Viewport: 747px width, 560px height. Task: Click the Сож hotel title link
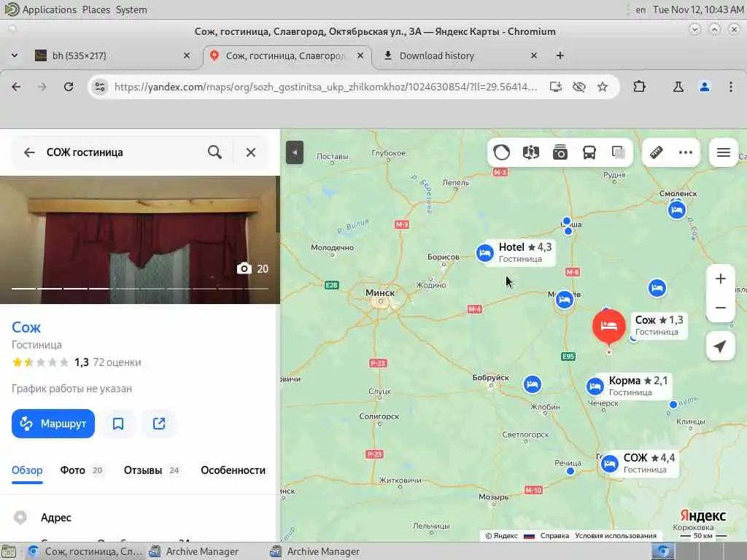pos(26,327)
